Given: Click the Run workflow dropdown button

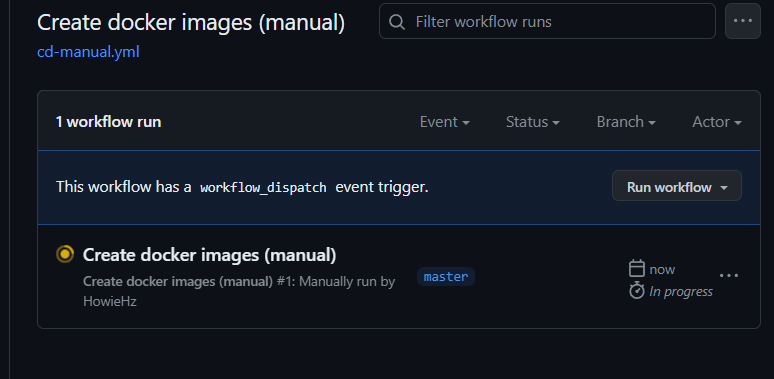Looking at the screenshot, I should (677, 186).
